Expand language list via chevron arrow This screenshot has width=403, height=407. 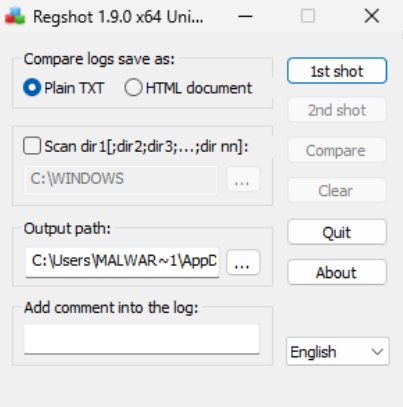(x=377, y=352)
